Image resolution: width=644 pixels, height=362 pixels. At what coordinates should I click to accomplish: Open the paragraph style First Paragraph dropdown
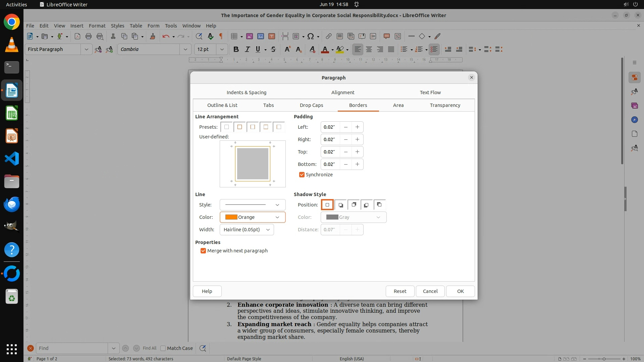pos(86,49)
